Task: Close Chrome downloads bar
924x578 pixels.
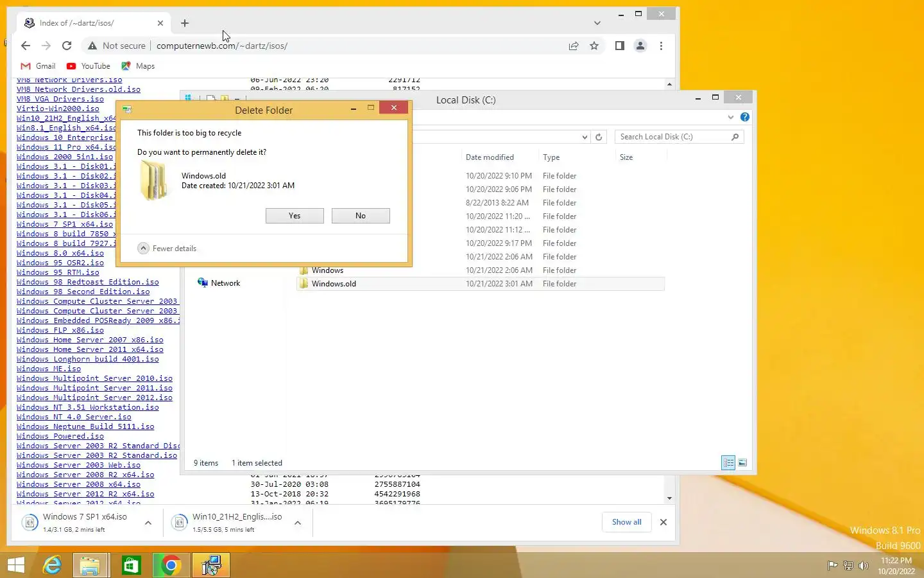Action: tap(663, 522)
